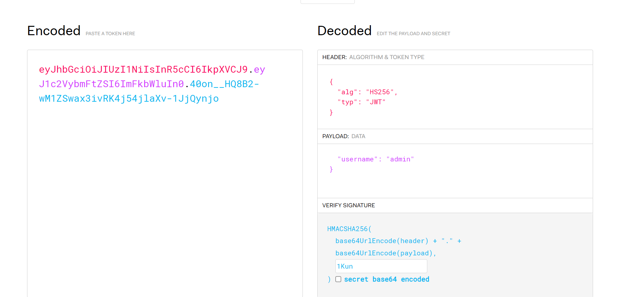
Task: Click the "alg": "HS256" header line
Action: click(367, 92)
